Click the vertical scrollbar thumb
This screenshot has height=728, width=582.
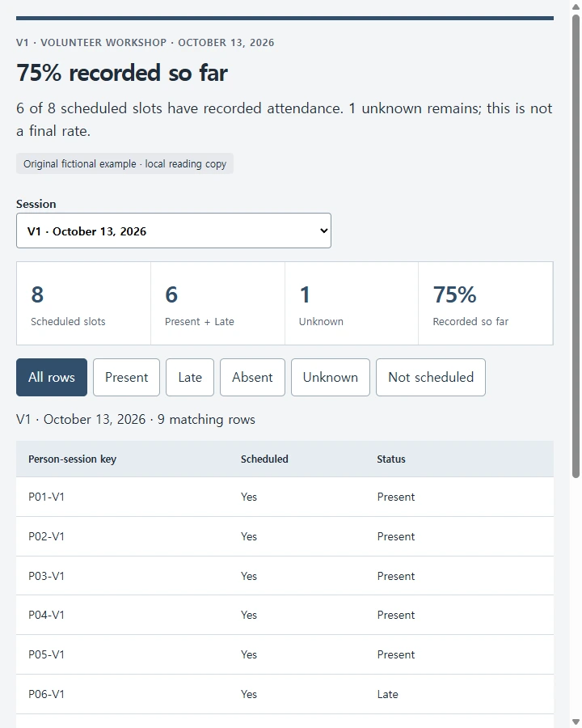[x=576, y=246]
